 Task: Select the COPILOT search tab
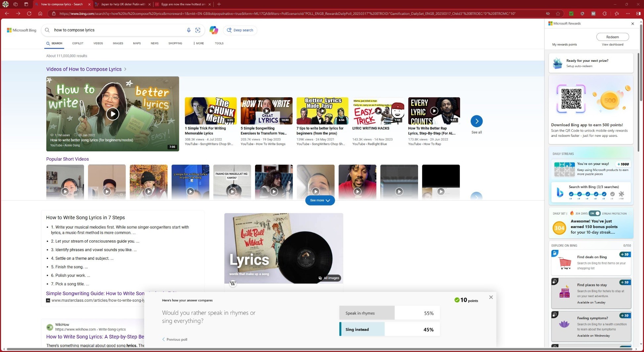pyautogui.click(x=78, y=43)
